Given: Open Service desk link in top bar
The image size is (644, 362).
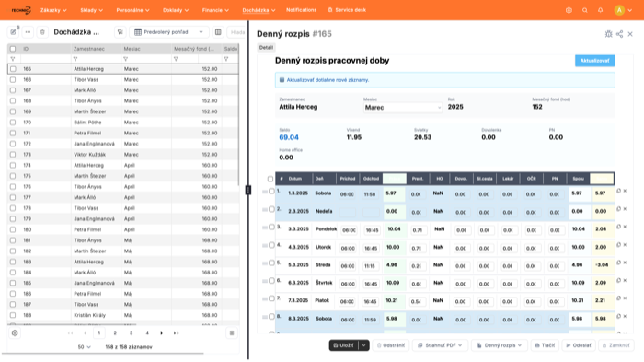Looking at the screenshot, I should [347, 10].
